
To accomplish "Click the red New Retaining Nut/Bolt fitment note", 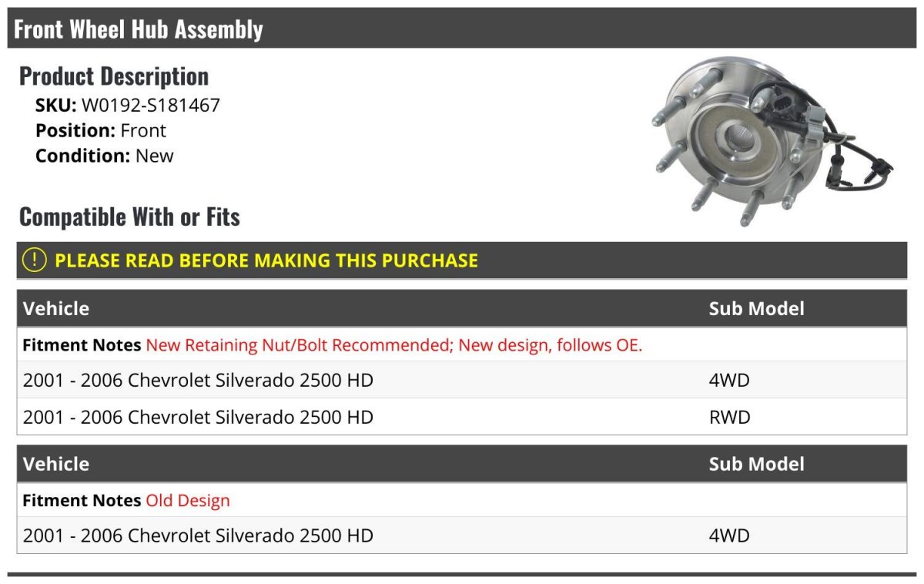I will point(393,345).
